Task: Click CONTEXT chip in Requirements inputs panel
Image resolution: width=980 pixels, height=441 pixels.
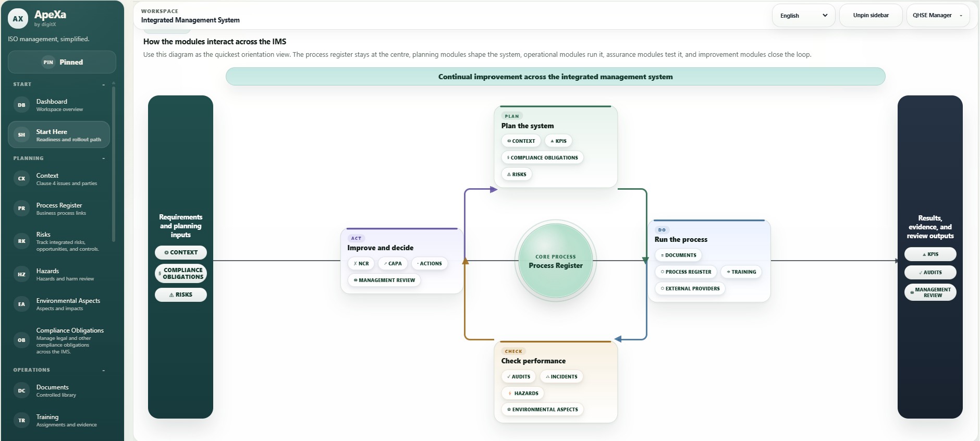Action: (181, 252)
